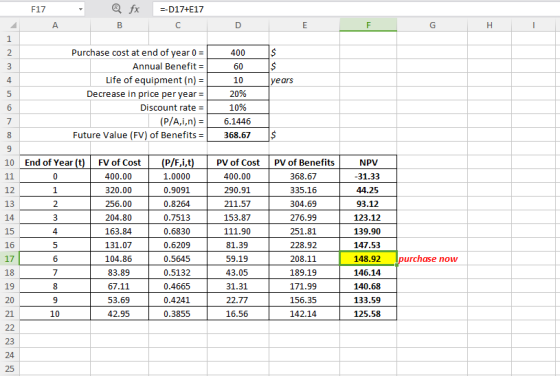Click the PV of Benefits value 142.14
Screen dimensions: 560x376
point(304,314)
